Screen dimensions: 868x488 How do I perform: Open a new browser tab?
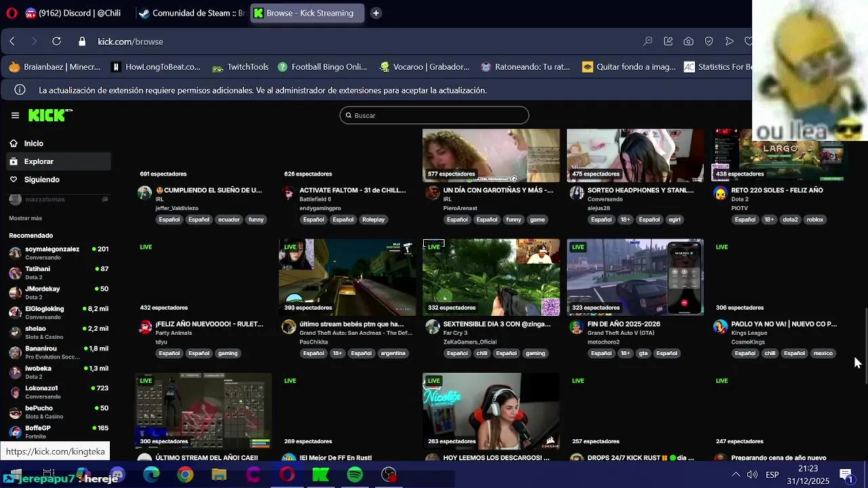pos(376,13)
